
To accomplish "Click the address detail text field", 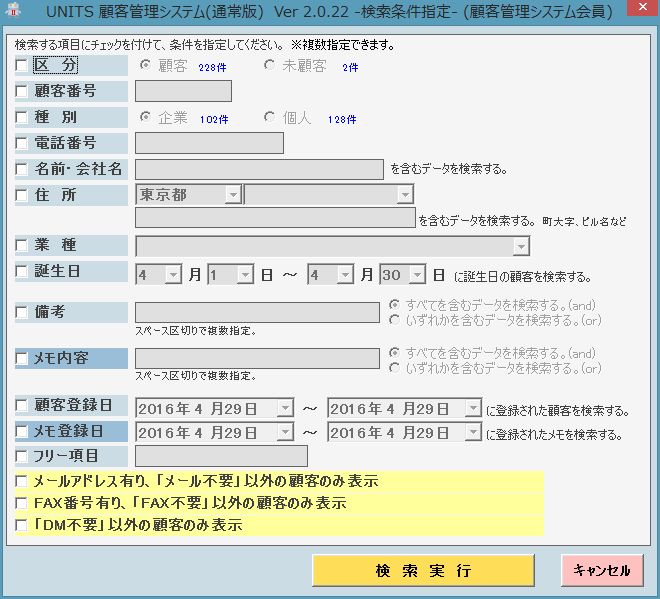I will 275,218.
